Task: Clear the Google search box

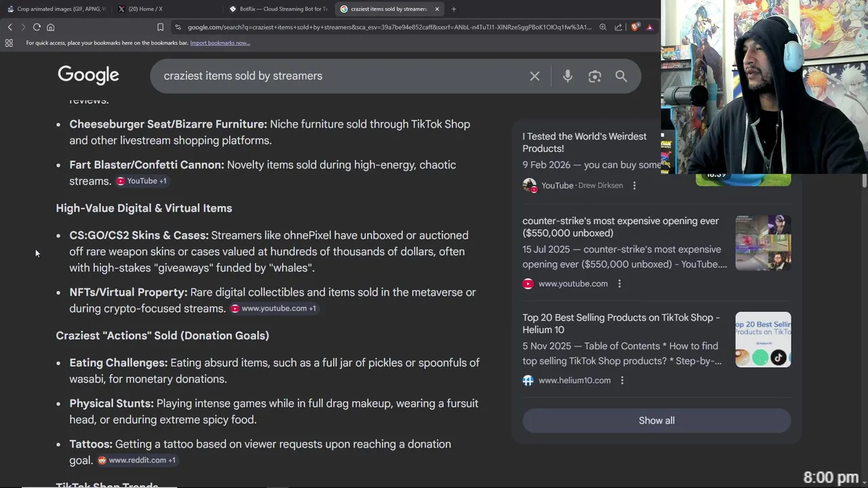Action: (x=534, y=76)
